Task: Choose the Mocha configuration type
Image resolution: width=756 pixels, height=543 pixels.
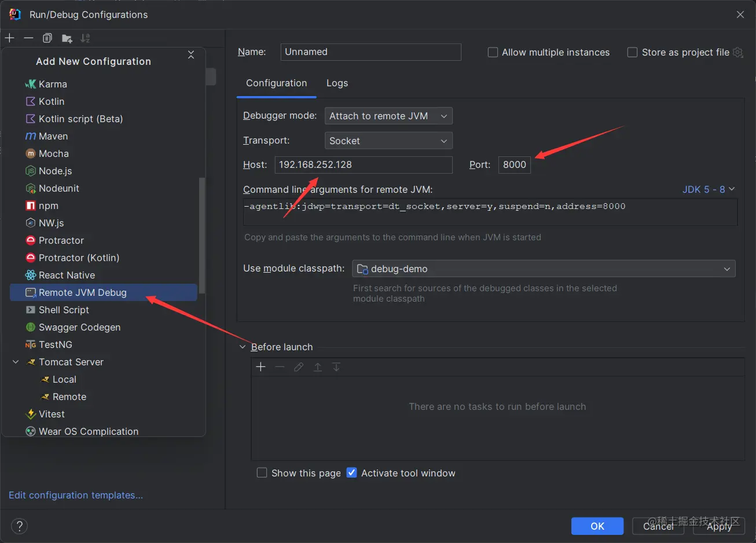Action: coord(104,153)
